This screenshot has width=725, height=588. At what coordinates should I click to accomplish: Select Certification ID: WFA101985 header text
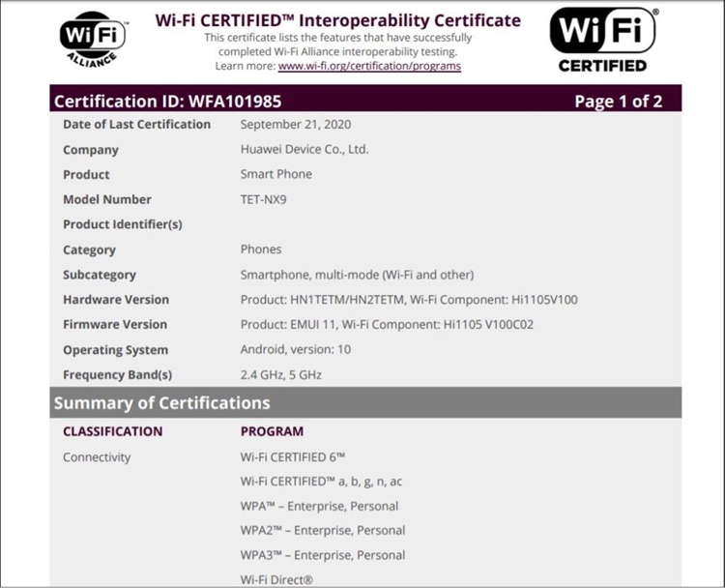[167, 102]
